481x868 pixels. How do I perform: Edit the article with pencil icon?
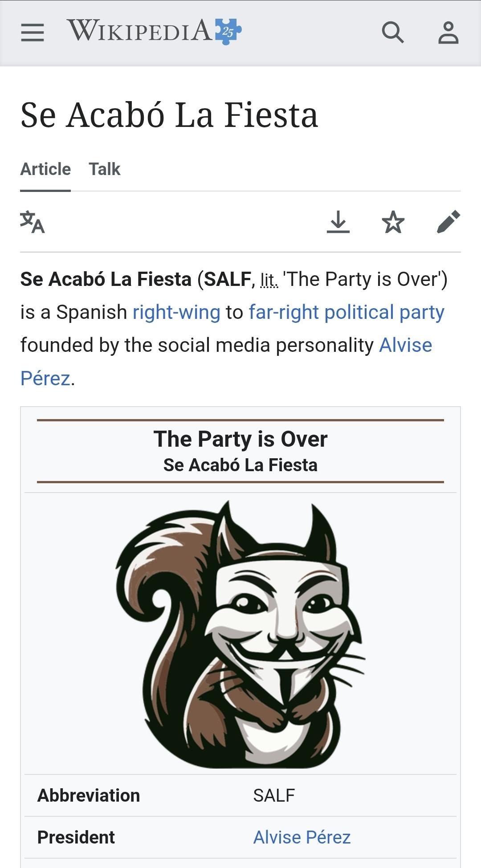tap(448, 222)
